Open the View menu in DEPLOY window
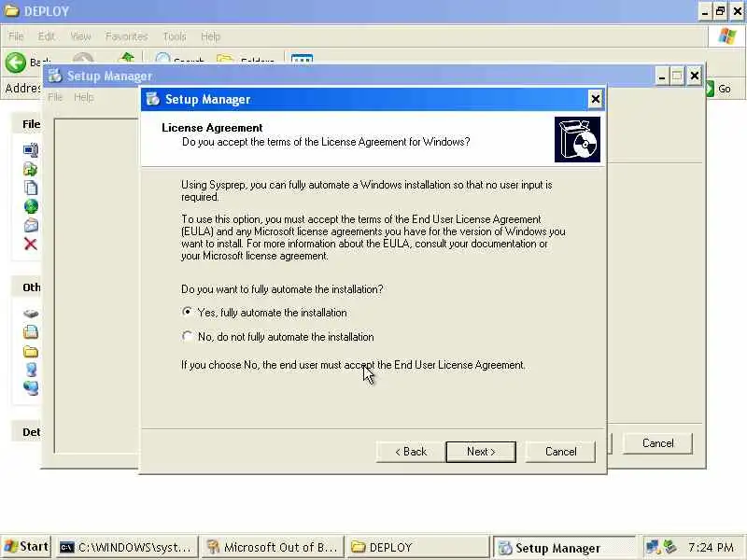Viewport: 747px width, 560px height. (x=80, y=36)
